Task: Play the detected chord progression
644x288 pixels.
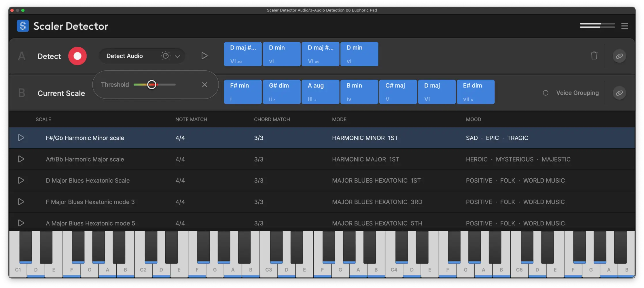Action: pos(204,56)
